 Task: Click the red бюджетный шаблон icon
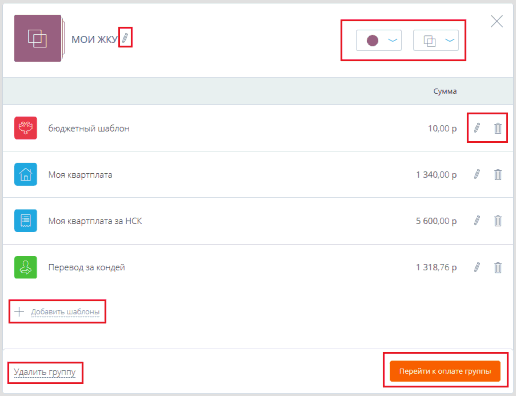(x=25, y=128)
